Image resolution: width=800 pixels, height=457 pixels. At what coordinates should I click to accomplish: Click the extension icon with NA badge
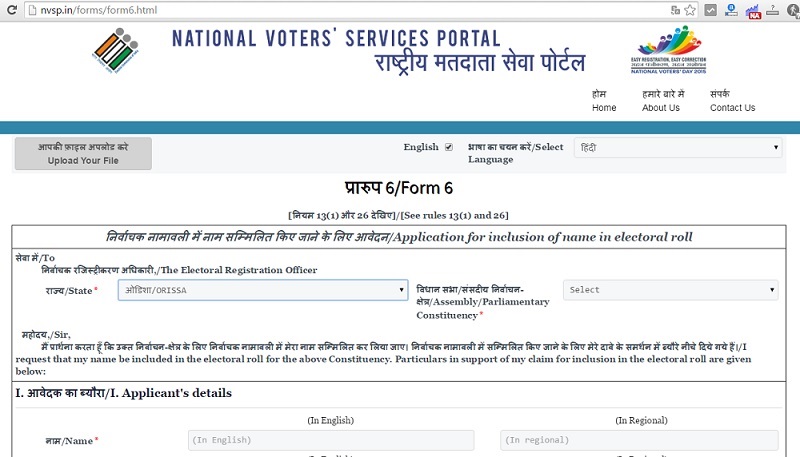(753, 11)
